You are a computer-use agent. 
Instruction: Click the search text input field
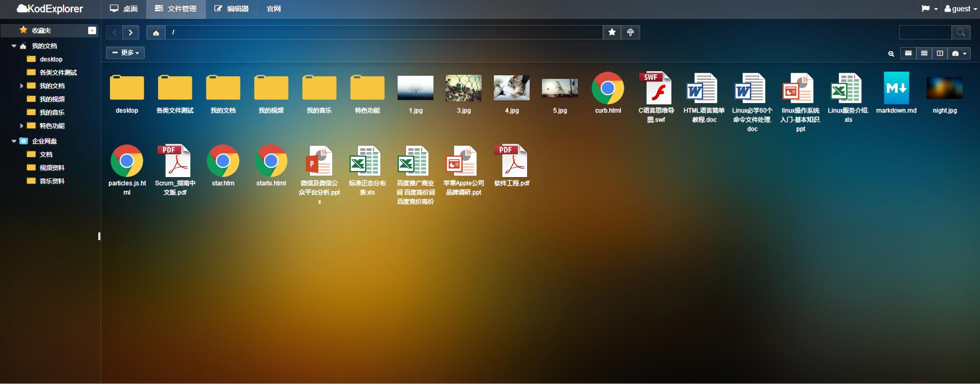coord(925,32)
